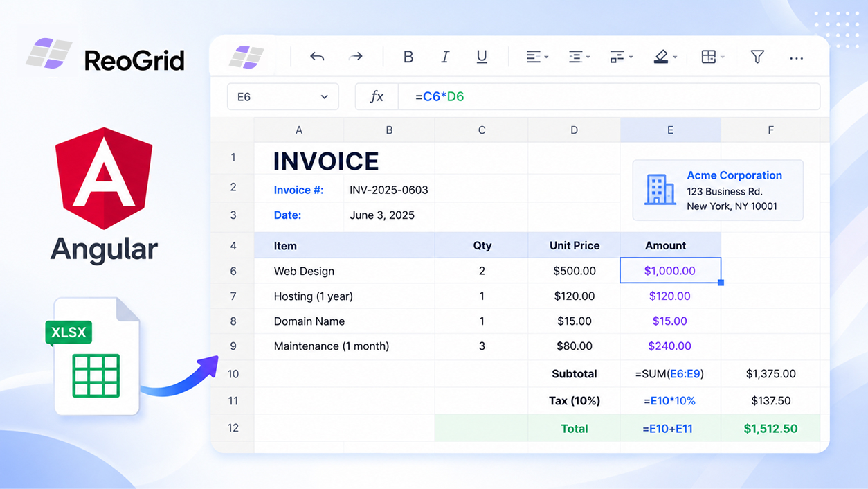Select row 6 header
Viewport: 868px width, 489px height.
(x=233, y=271)
